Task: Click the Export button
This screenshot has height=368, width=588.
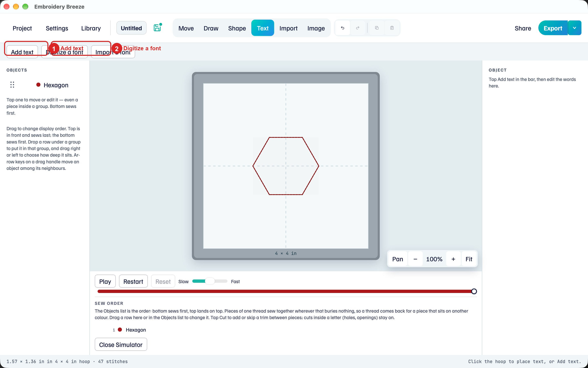Action: (x=553, y=28)
